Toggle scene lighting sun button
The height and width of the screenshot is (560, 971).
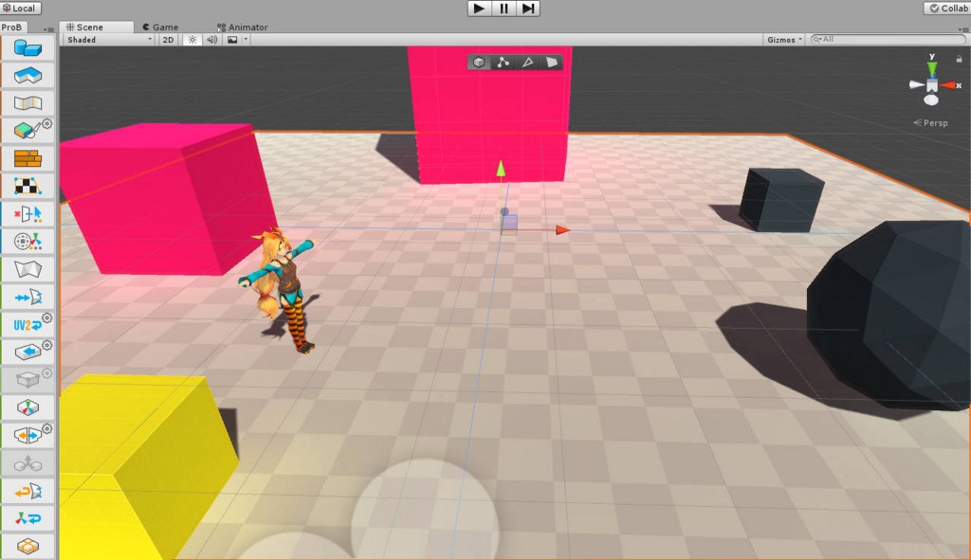point(192,40)
